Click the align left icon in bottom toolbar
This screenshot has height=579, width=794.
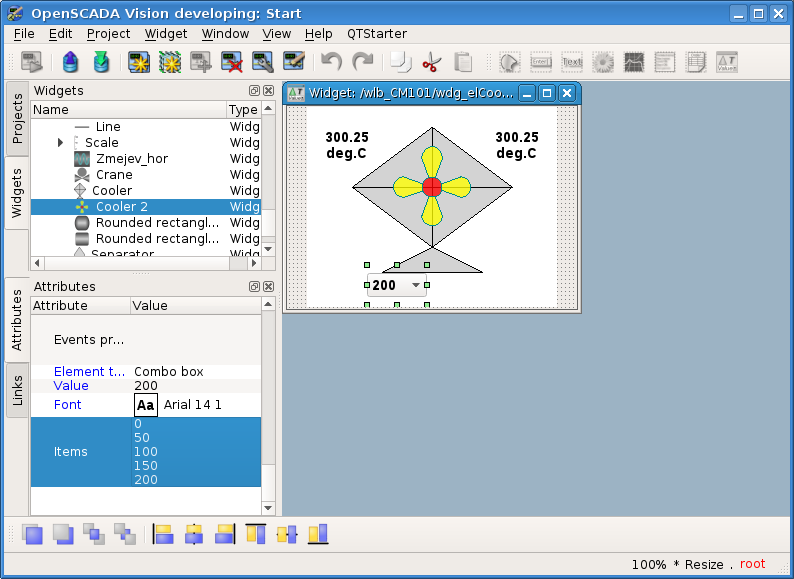(x=163, y=534)
